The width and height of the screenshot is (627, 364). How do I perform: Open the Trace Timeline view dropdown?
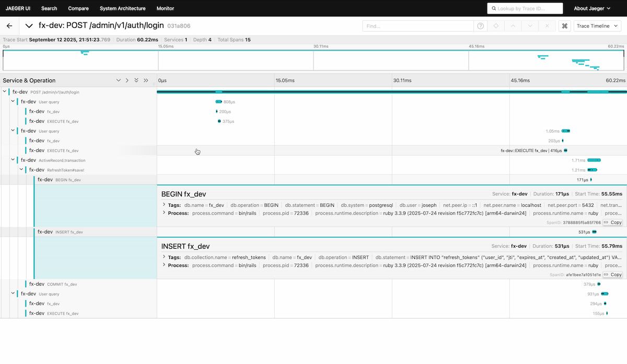pos(597,25)
